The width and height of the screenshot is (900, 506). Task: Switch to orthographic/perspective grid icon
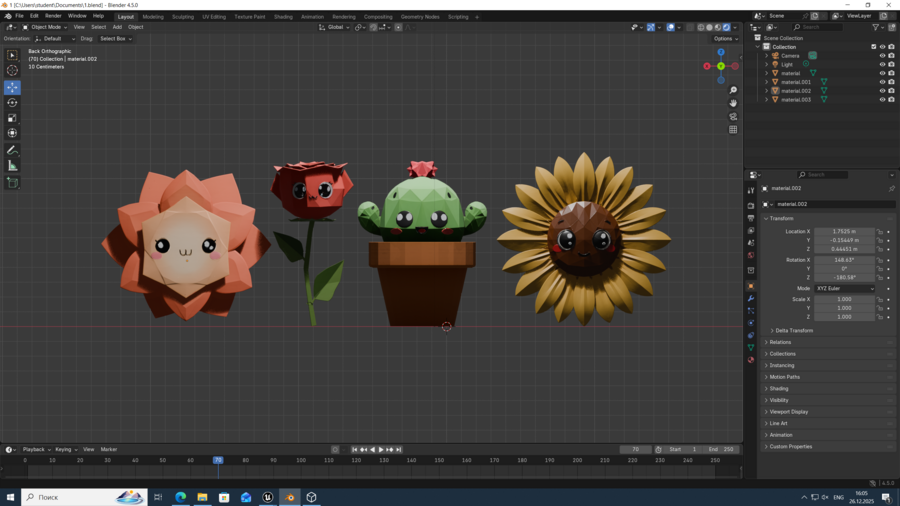(733, 129)
